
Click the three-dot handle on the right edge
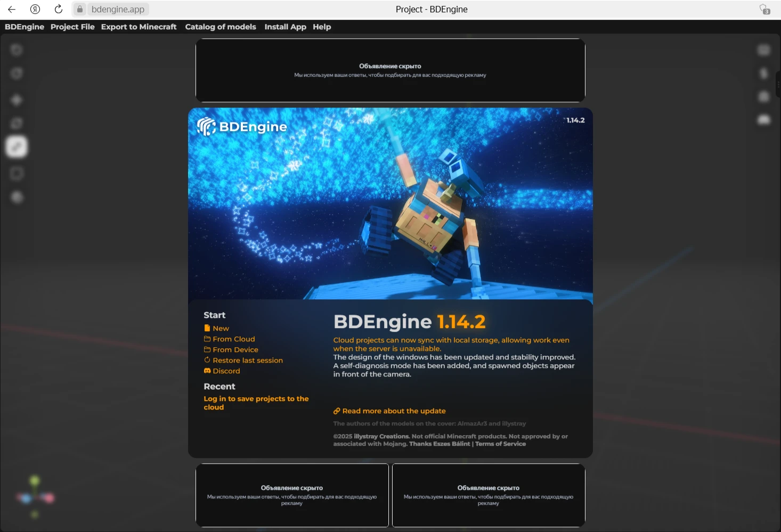coord(778,85)
